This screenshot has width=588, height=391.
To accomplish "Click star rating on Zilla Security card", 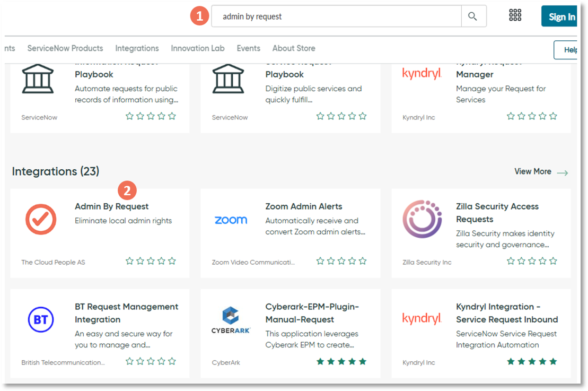I will 532,261.
